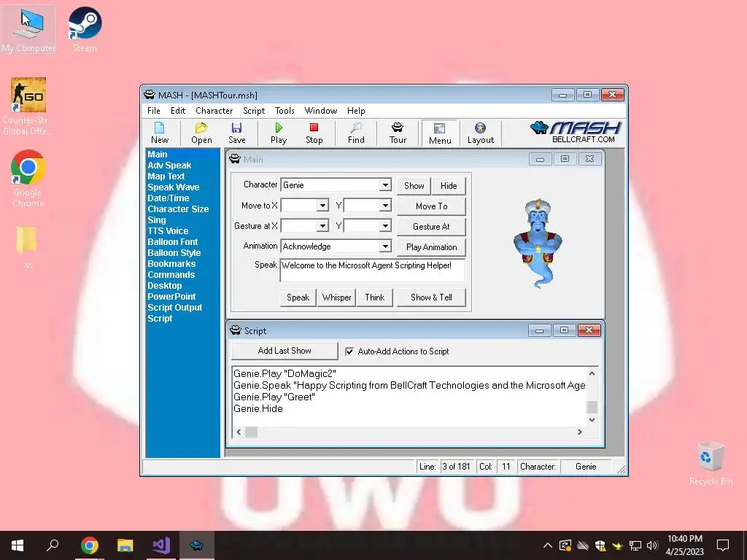The height and width of the screenshot is (560, 747).
Task: Click Visual Studio taskbar icon
Action: tap(161, 545)
